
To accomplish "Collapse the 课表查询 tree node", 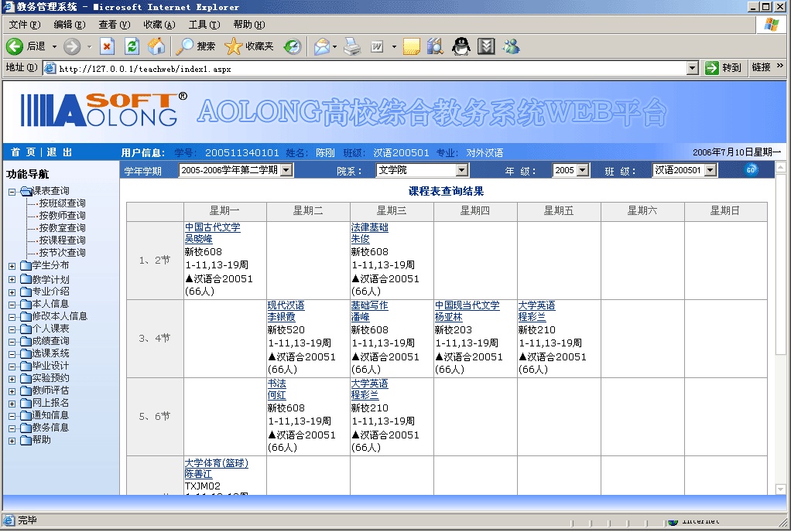I will (x=12, y=192).
